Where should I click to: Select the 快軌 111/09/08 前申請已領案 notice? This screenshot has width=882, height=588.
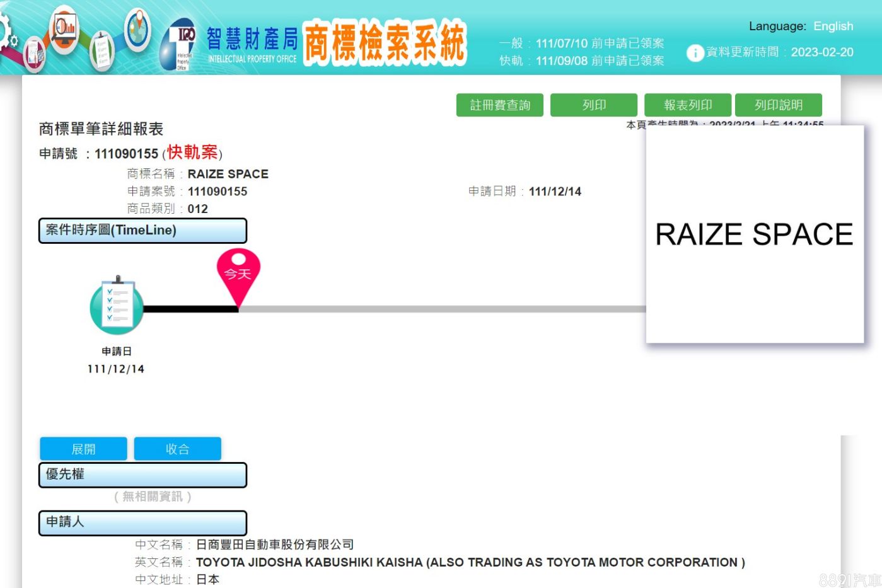pos(582,61)
